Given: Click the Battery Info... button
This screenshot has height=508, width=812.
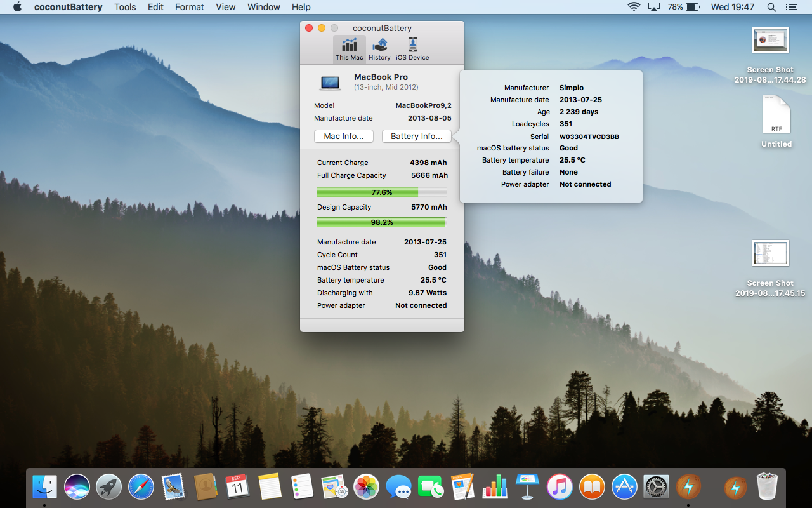Looking at the screenshot, I should click(417, 137).
